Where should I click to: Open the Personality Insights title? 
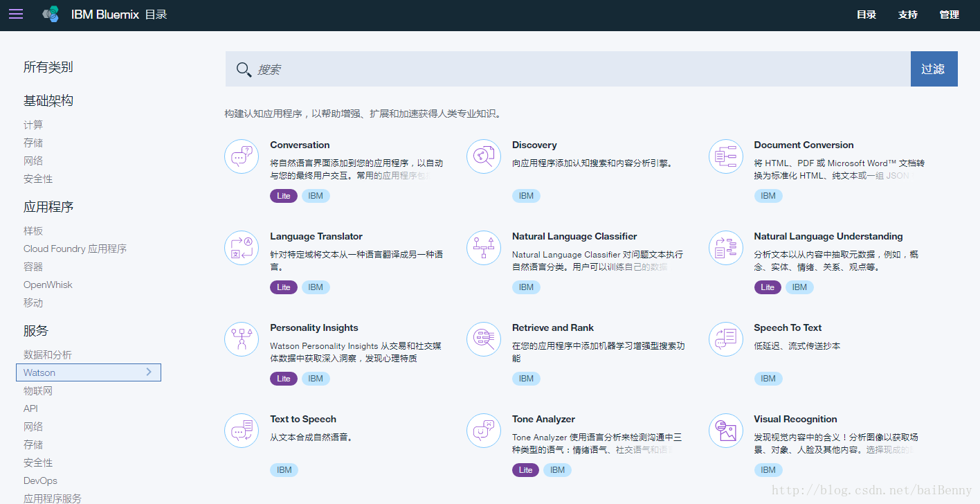(x=314, y=327)
